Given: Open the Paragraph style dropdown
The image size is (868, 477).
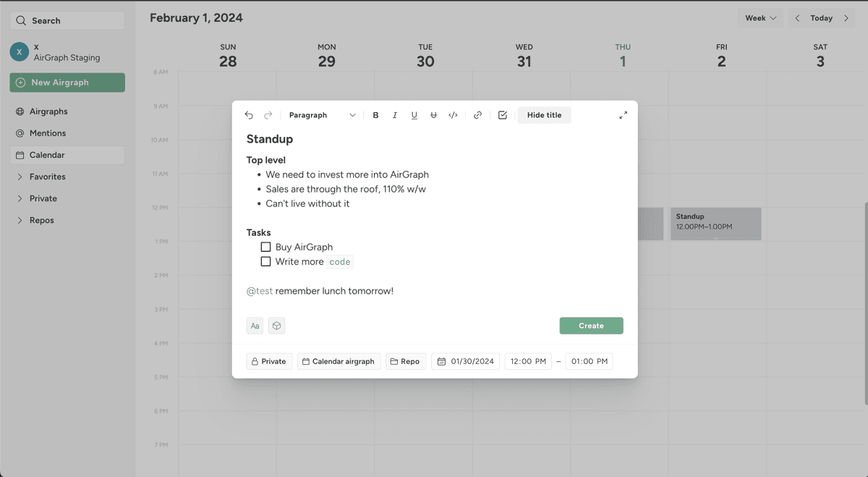Looking at the screenshot, I should coord(322,115).
